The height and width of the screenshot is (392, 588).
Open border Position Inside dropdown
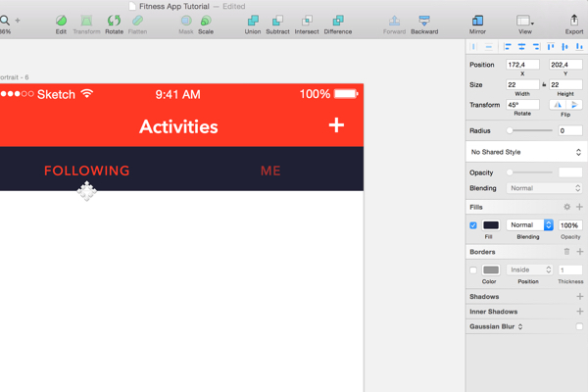(529, 269)
